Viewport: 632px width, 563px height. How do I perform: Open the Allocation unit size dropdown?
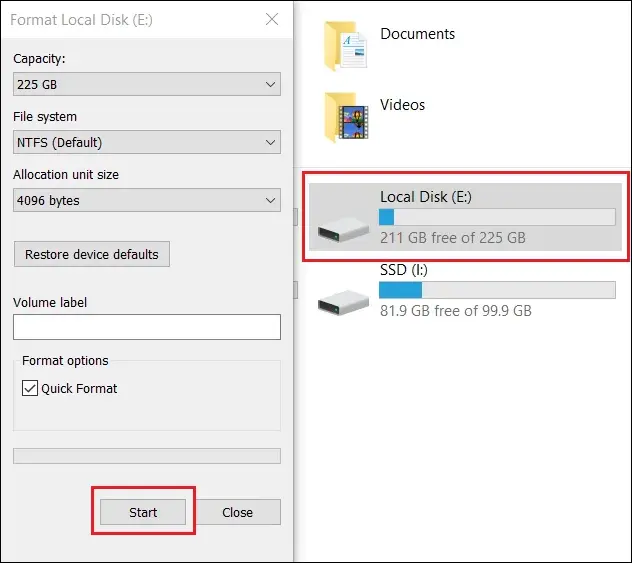147,200
